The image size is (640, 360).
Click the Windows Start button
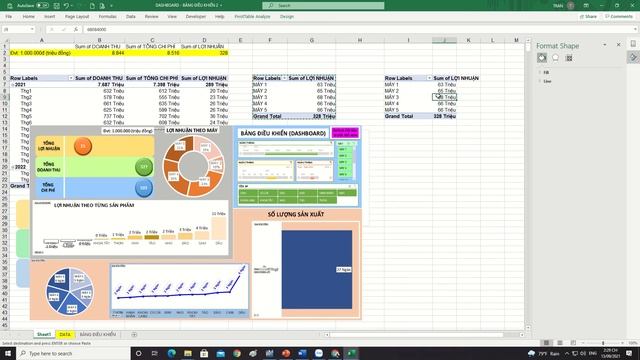point(8,353)
